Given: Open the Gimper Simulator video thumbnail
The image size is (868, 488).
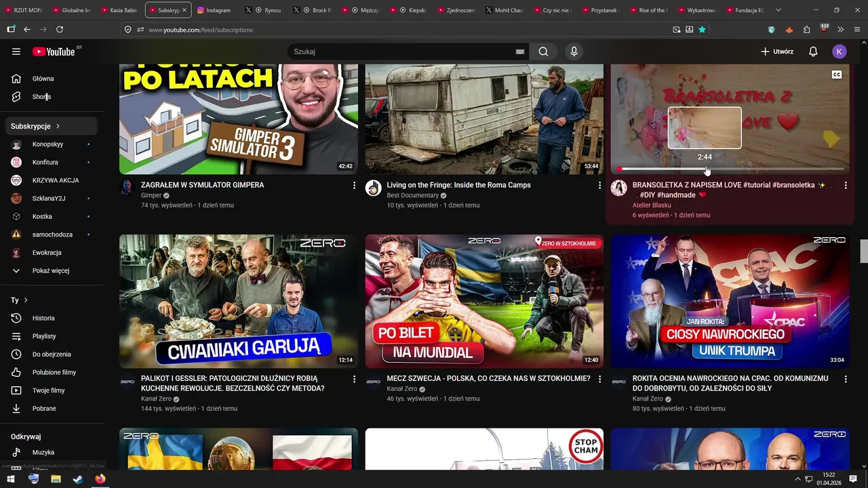Looking at the screenshot, I should pos(239,119).
